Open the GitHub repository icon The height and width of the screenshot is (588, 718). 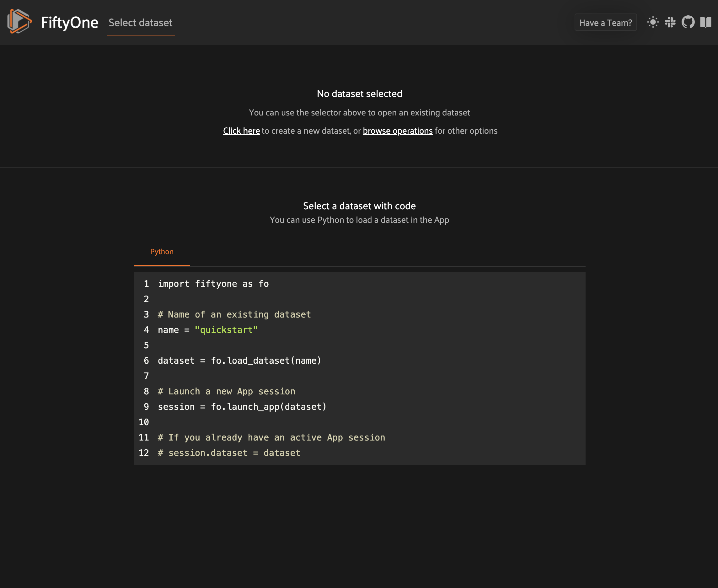[688, 22]
